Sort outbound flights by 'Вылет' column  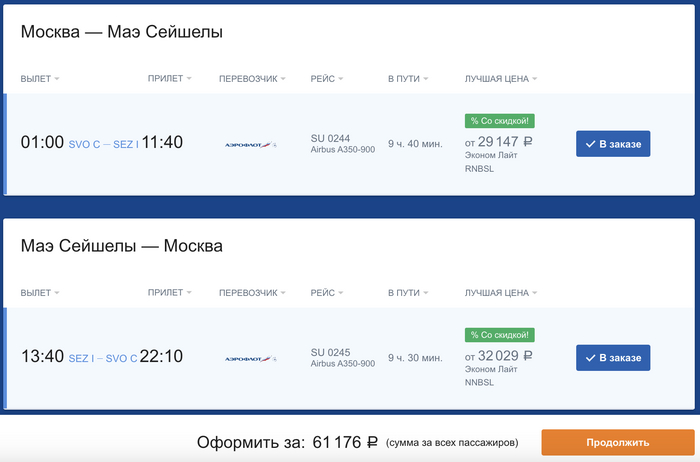[x=40, y=79]
